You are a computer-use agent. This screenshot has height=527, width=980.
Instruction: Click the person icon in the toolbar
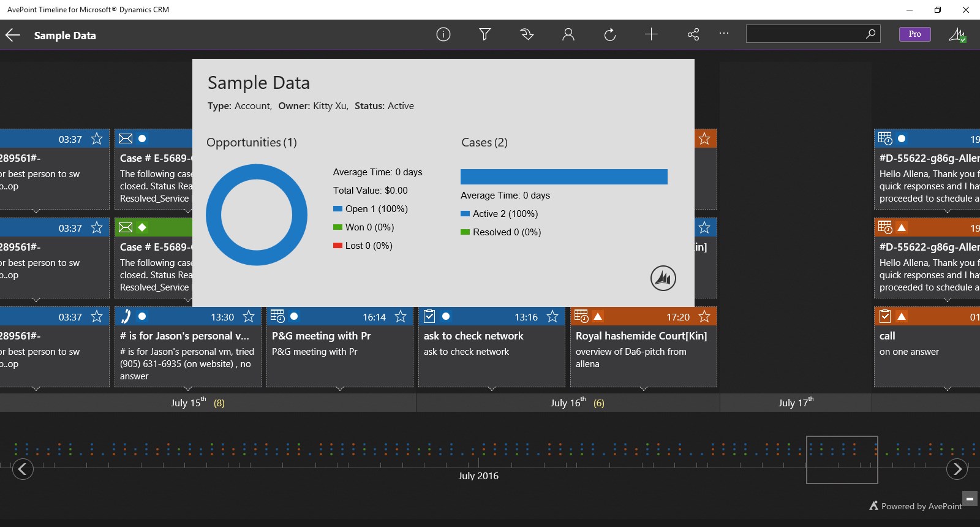[568, 34]
